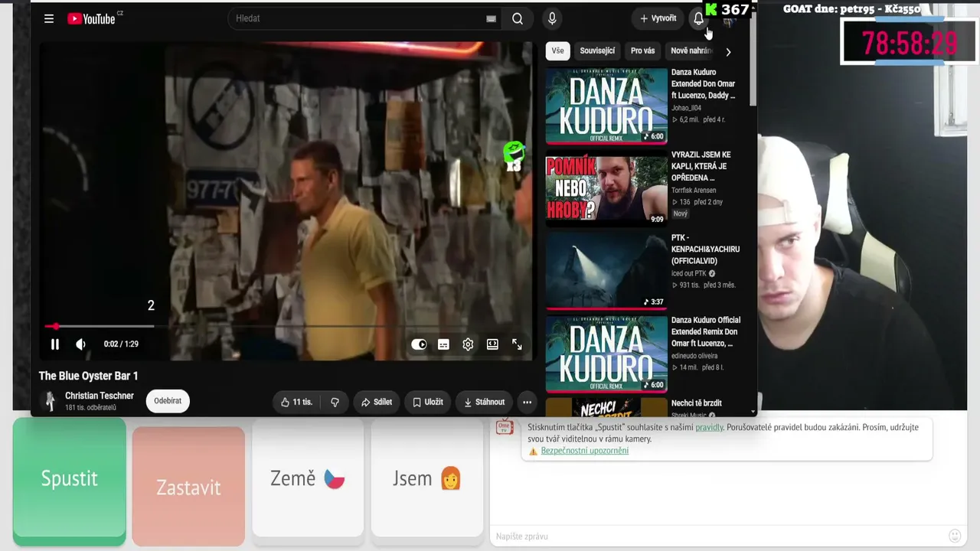
Task: Select the Pro vás filter chip
Action: coord(642,51)
